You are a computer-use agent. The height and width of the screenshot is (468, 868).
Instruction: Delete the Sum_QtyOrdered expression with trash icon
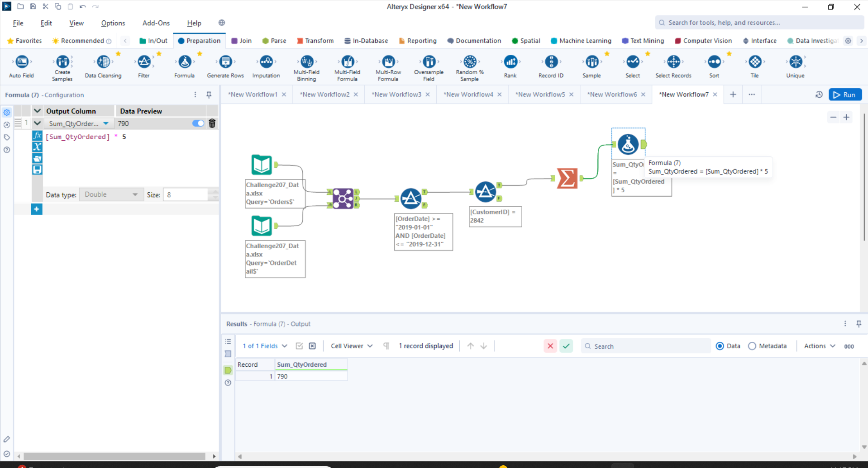coord(212,123)
